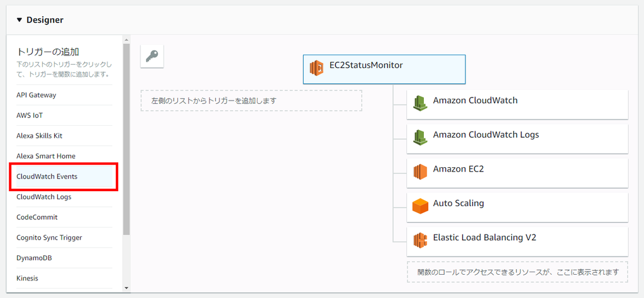Collapse the Designer section triangle
The image size is (644, 298).
[x=19, y=20]
